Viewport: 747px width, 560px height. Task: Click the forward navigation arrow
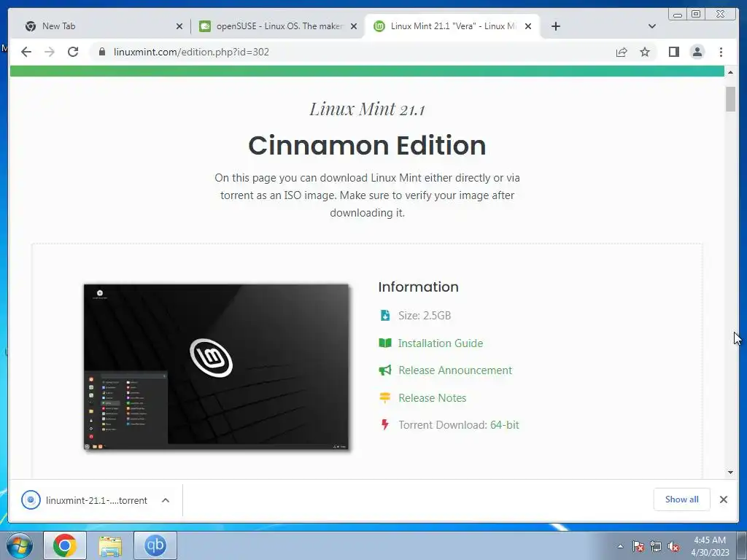[50, 52]
